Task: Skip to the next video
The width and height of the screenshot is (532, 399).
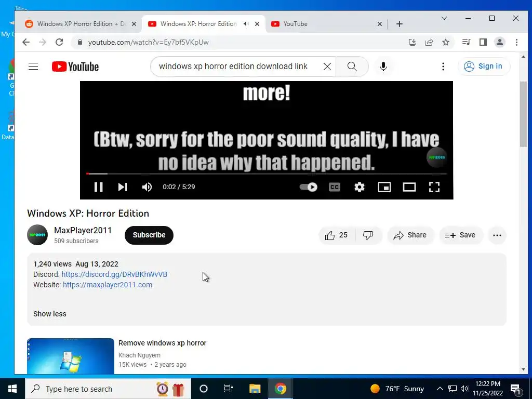Action: [x=123, y=187]
